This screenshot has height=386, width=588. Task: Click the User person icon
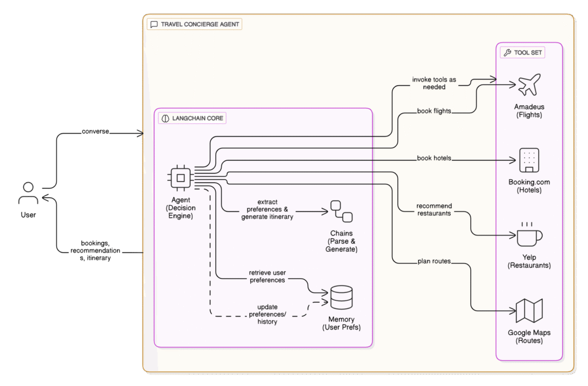[x=28, y=193]
